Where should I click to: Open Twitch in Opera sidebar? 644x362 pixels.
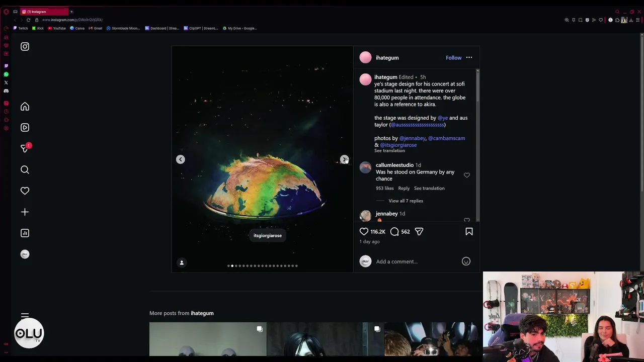6,66
